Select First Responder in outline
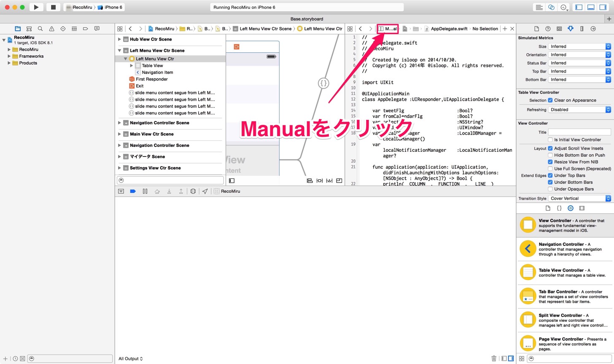Image resolution: width=614 pixels, height=364 pixels. point(151,79)
